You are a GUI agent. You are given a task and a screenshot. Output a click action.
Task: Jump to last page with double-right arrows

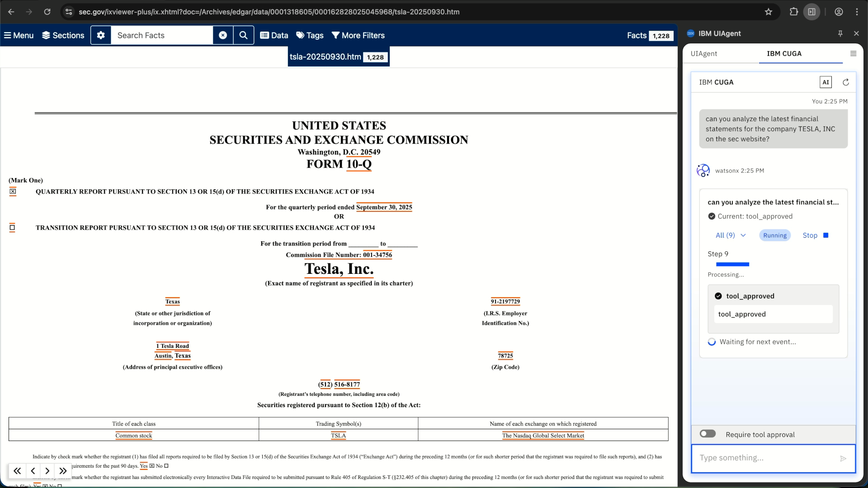(63, 471)
